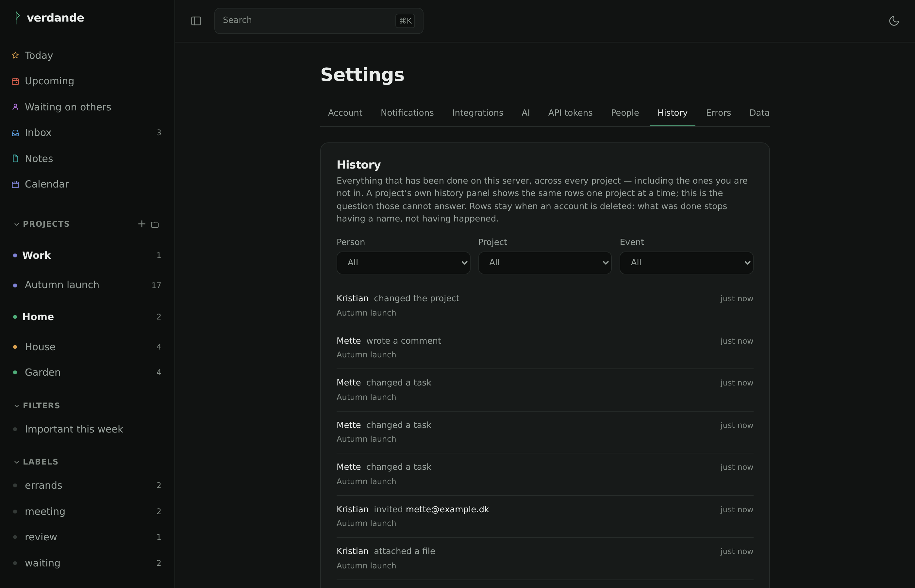This screenshot has height=588, width=915.
Task: Click the Home project green dot
Action: (x=15, y=317)
